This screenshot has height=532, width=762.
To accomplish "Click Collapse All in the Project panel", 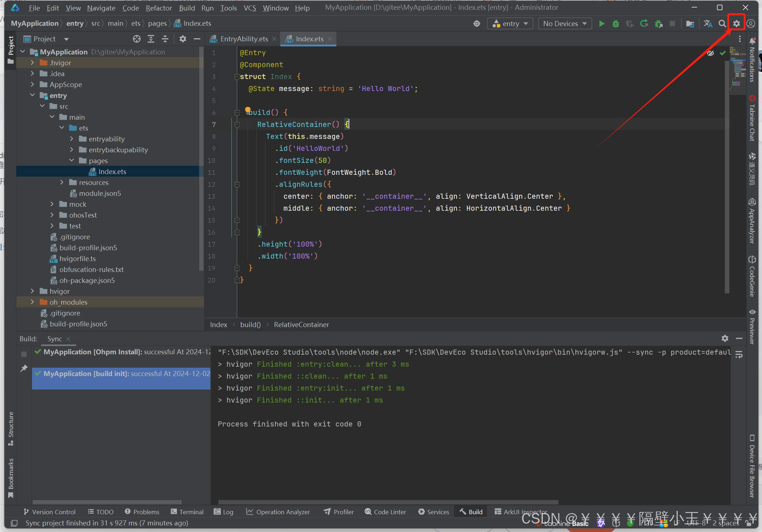I will [x=165, y=39].
